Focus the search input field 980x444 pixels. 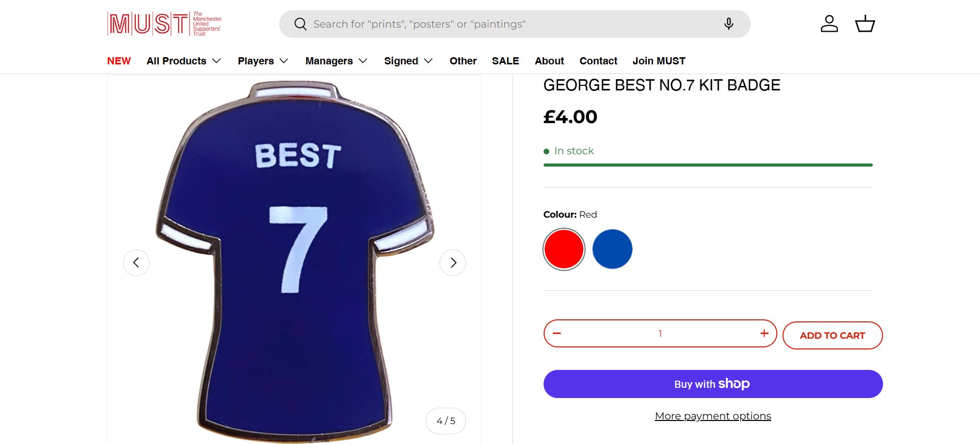pyautogui.click(x=510, y=24)
